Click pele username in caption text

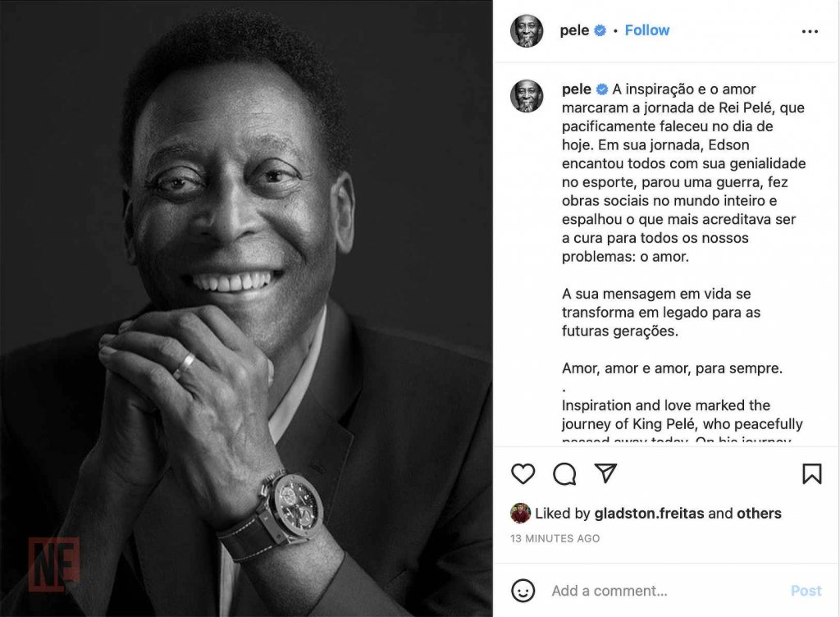tap(577, 89)
